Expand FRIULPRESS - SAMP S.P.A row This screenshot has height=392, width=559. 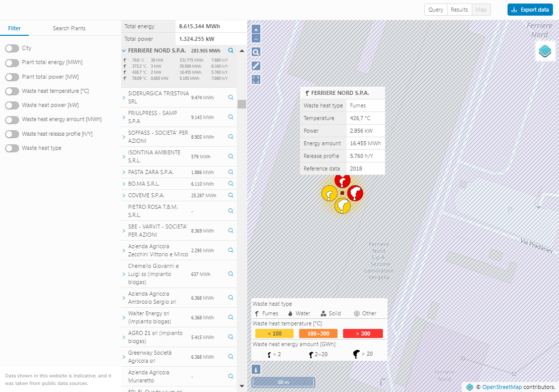124,117
